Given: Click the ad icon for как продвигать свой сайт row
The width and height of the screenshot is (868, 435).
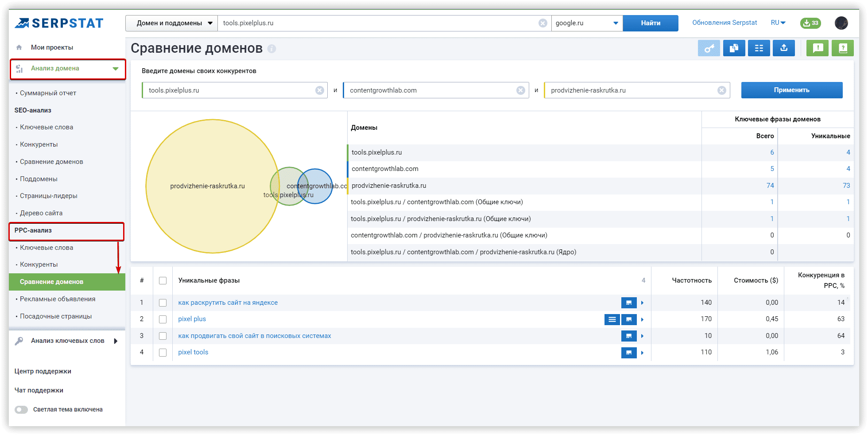Looking at the screenshot, I should tap(629, 336).
